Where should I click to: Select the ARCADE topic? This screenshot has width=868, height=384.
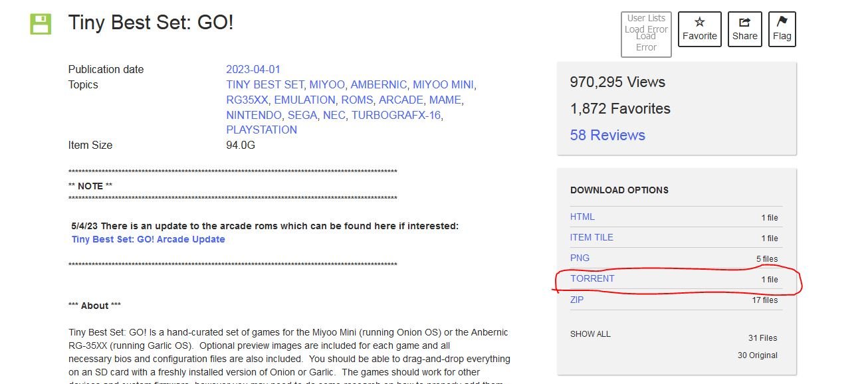[x=401, y=100]
